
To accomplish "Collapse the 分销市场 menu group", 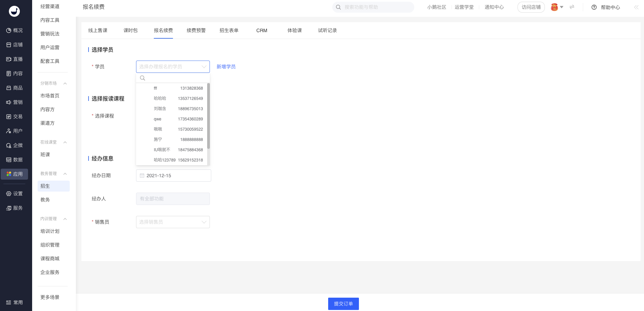I will 65,83.
